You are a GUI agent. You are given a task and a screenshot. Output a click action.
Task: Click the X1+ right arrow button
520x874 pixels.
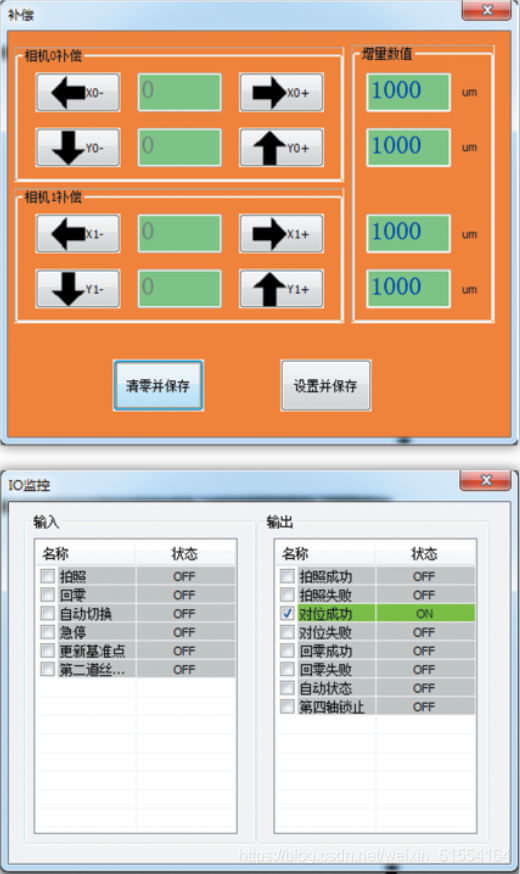click(x=281, y=234)
